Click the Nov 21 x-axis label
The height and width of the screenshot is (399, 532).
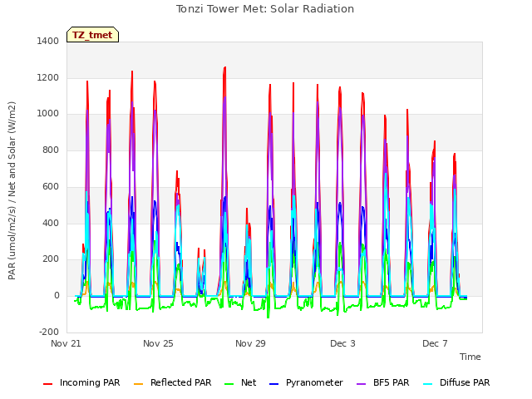coord(66,343)
